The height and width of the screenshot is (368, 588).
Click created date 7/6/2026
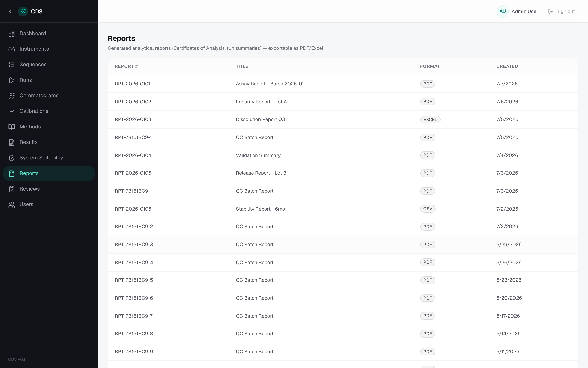pos(507,102)
